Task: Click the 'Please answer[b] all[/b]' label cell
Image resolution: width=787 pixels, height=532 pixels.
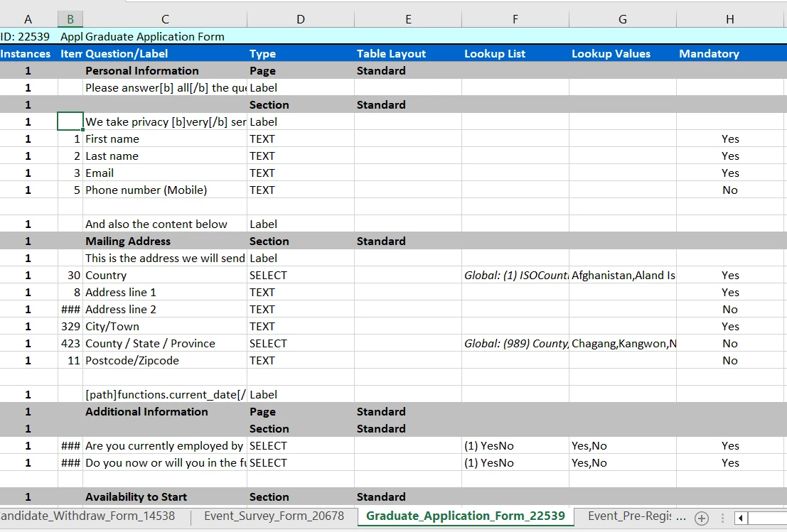Action: tap(165, 88)
